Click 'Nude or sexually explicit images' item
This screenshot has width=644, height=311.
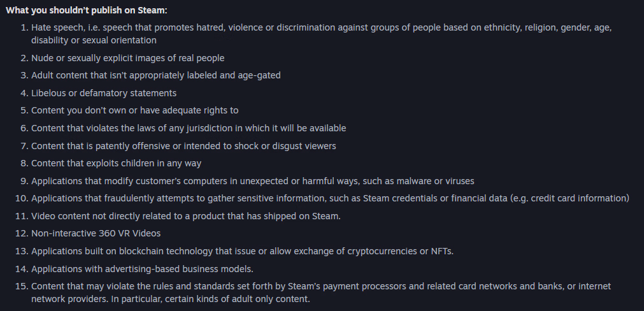pyautogui.click(x=127, y=58)
